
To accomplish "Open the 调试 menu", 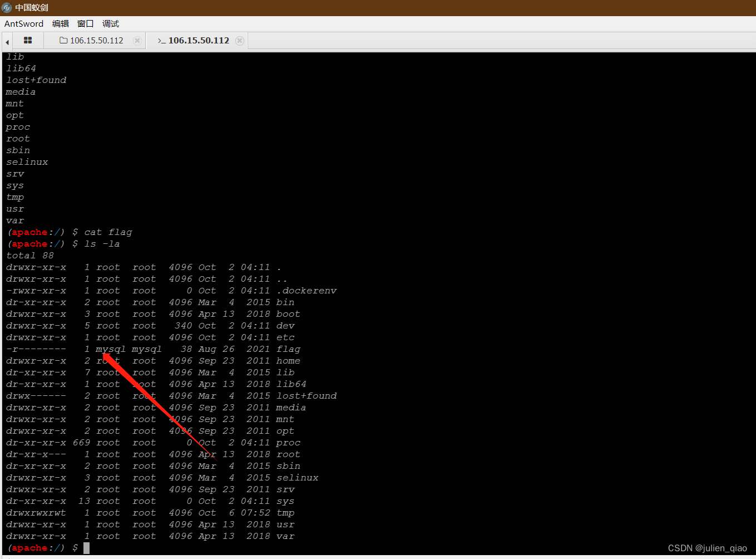I will point(111,23).
